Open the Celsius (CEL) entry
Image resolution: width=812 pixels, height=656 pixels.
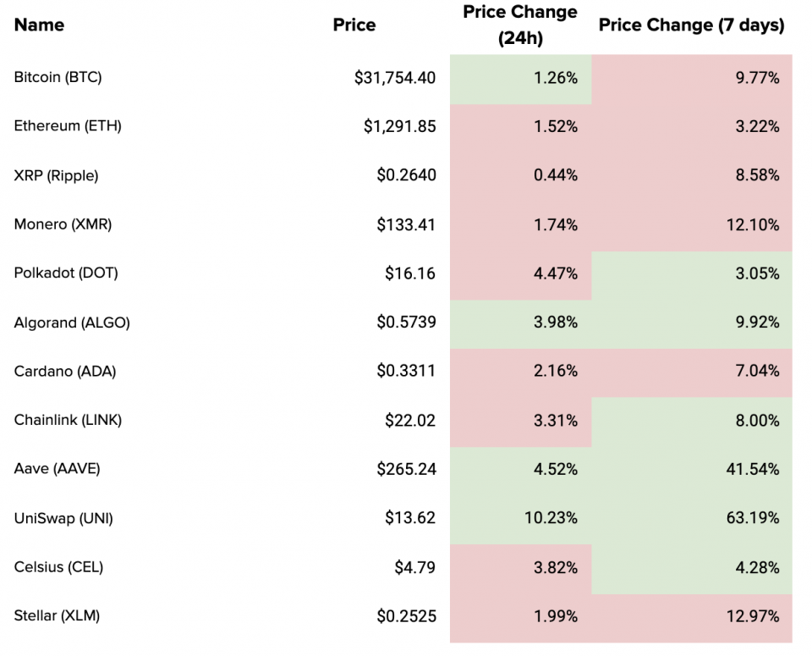(x=58, y=566)
